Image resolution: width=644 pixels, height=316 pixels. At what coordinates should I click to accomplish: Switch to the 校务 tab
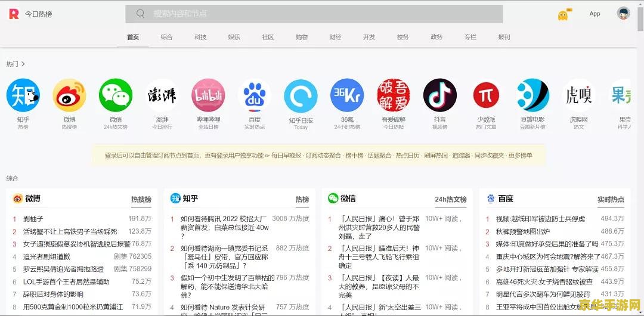(x=402, y=37)
